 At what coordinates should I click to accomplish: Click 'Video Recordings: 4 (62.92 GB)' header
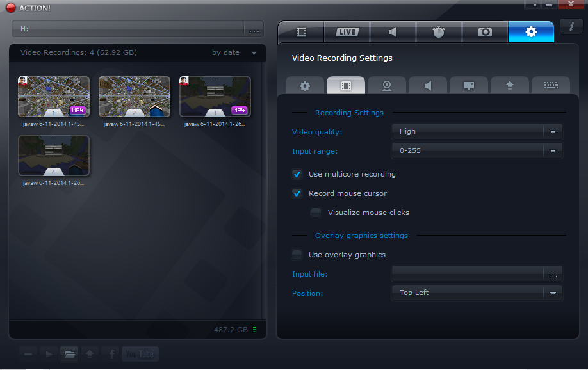point(79,53)
